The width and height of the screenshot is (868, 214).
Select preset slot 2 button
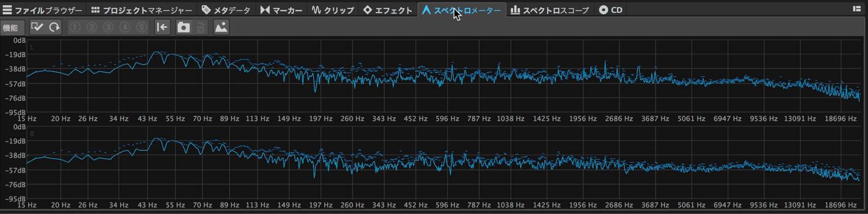point(91,28)
